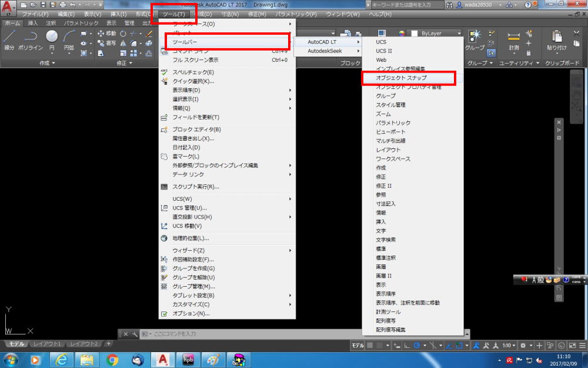Viewport: 588px width, 368px height.
Task: Expand the 作成 panel dropdown
Action: 47,63
